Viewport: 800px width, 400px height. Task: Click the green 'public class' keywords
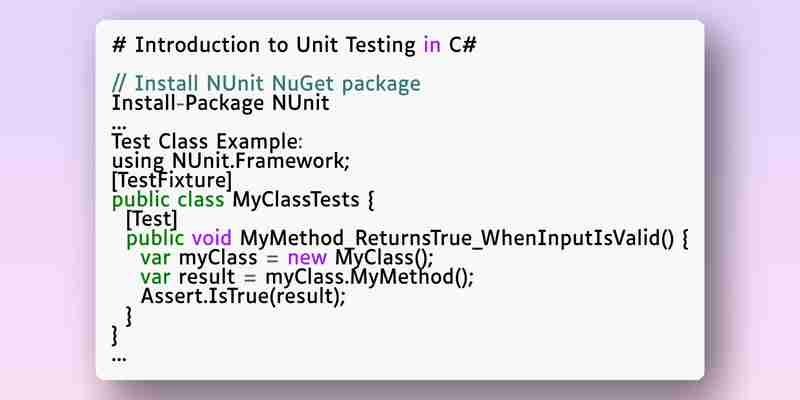pyautogui.click(x=168, y=199)
